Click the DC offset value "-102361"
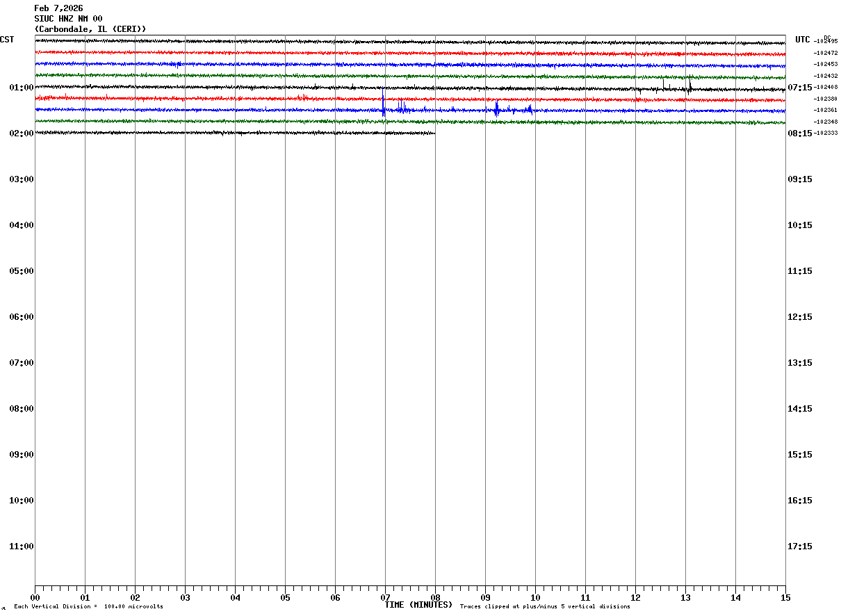 (826, 110)
